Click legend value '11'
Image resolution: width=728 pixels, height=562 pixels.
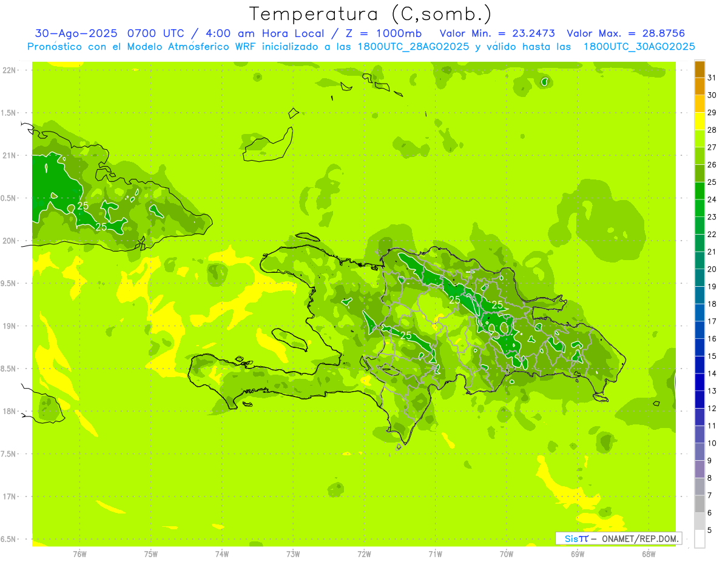point(712,426)
